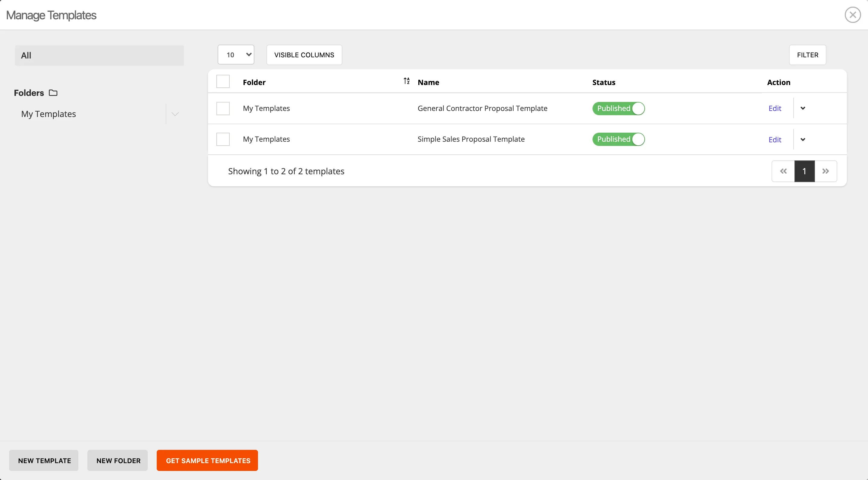Click Edit link for General Contractor template

coord(775,108)
